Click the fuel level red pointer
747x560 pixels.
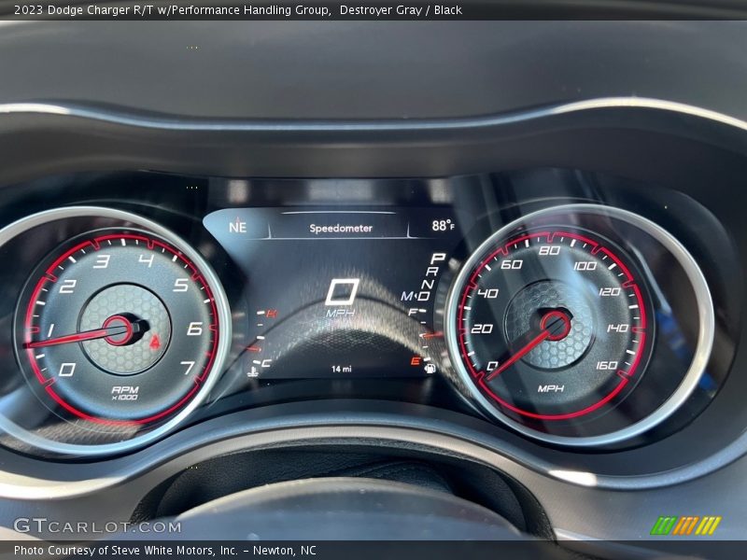432,335
